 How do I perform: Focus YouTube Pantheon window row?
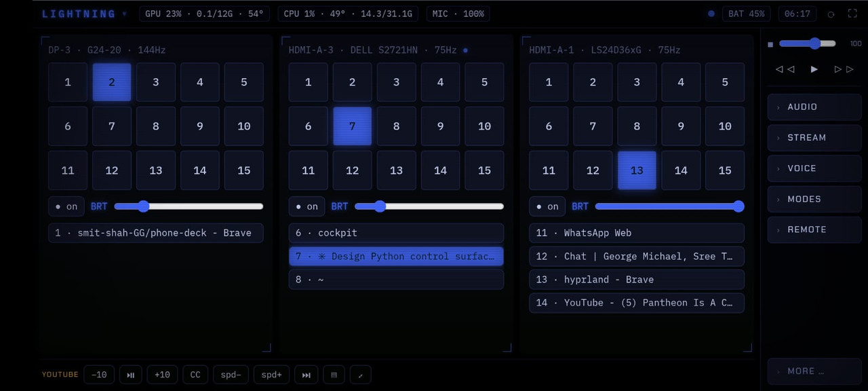(637, 303)
